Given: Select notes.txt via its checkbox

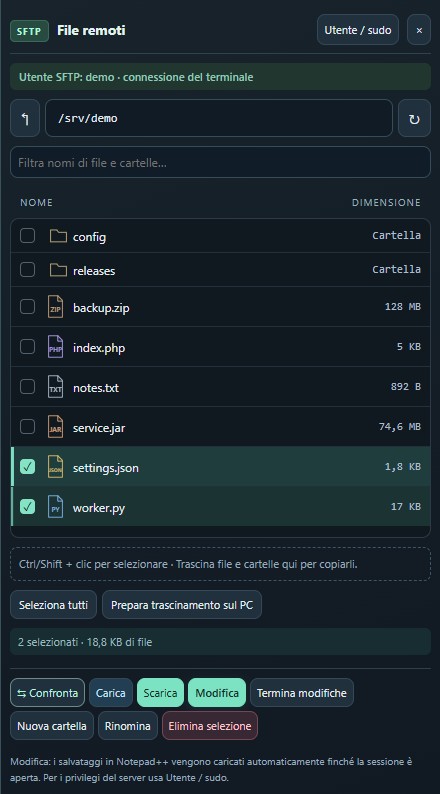Looking at the screenshot, I should [x=27, y=386].
